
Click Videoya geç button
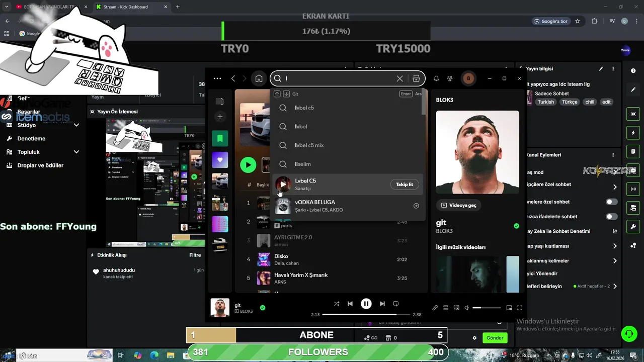pos(458,205)
